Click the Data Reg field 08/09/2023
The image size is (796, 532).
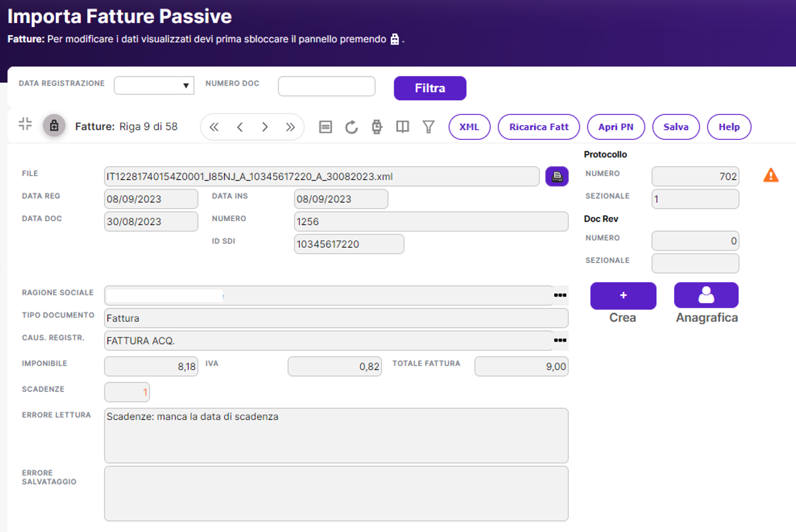(151, 199)
